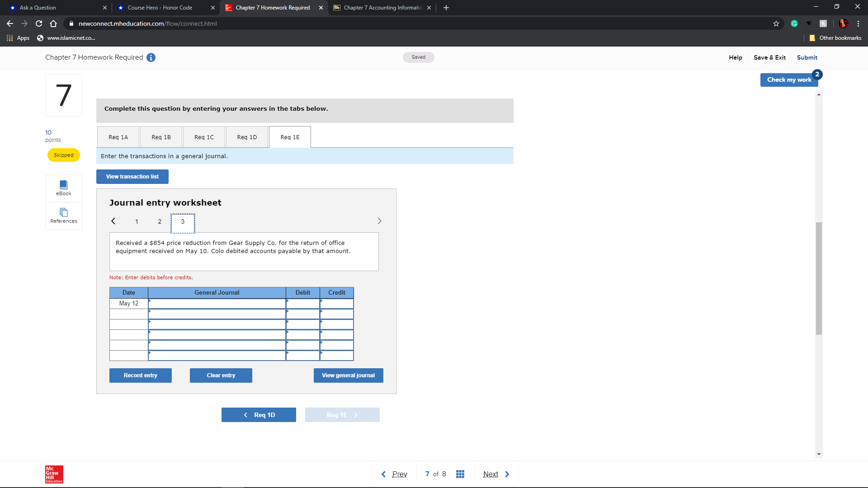Open the View transaction list
The image size is (868, 488).
132,176
